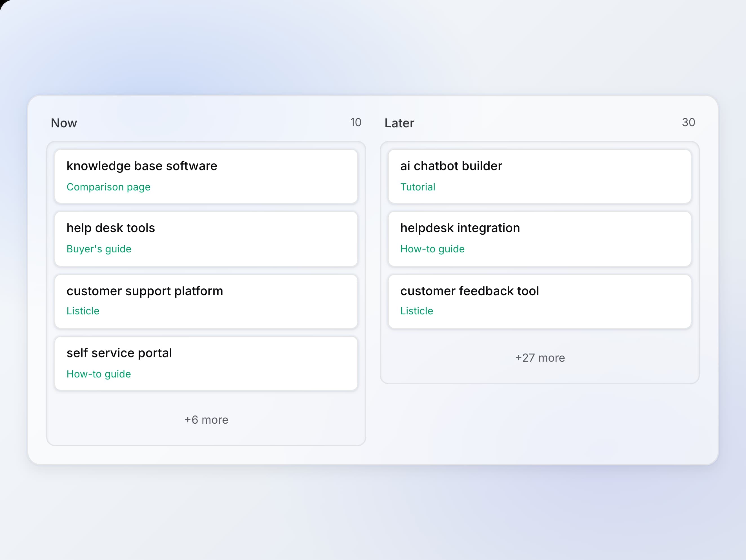Open the "knowledge base software" card

(x=207, y=176)
